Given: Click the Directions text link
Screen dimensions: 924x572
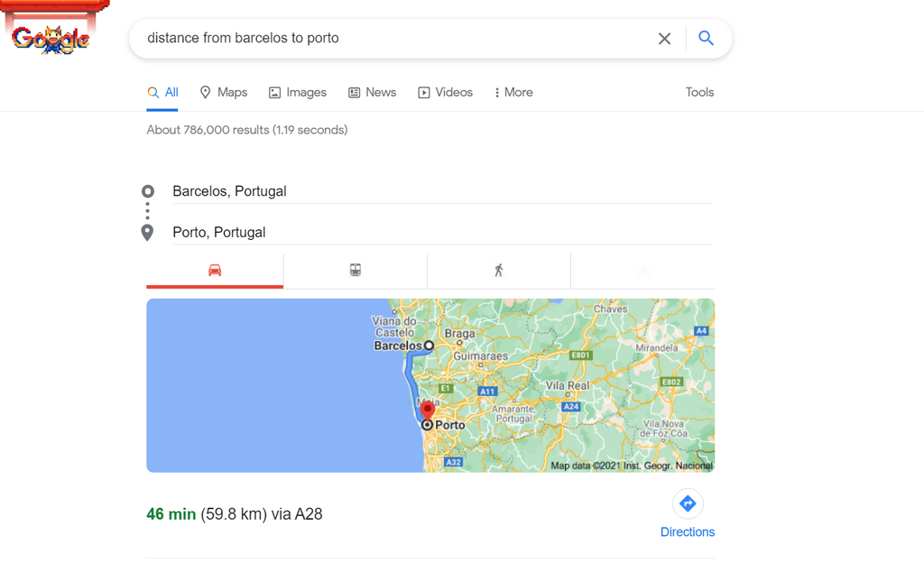Looking at the screenshot, I should tap(688, 532).
